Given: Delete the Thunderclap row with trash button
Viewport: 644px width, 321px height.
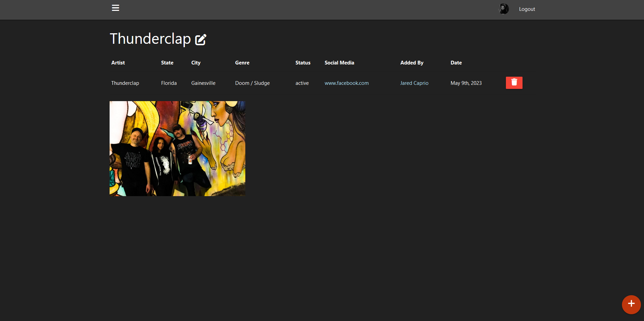Looking at the screenshot, I should [514, 83].
